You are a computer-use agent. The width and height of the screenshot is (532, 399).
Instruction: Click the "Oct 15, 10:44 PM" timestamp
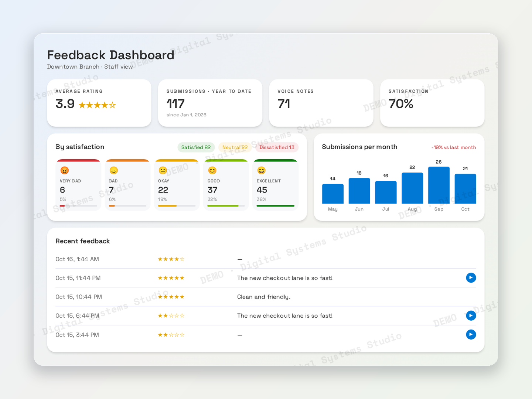tap(79, 297)
